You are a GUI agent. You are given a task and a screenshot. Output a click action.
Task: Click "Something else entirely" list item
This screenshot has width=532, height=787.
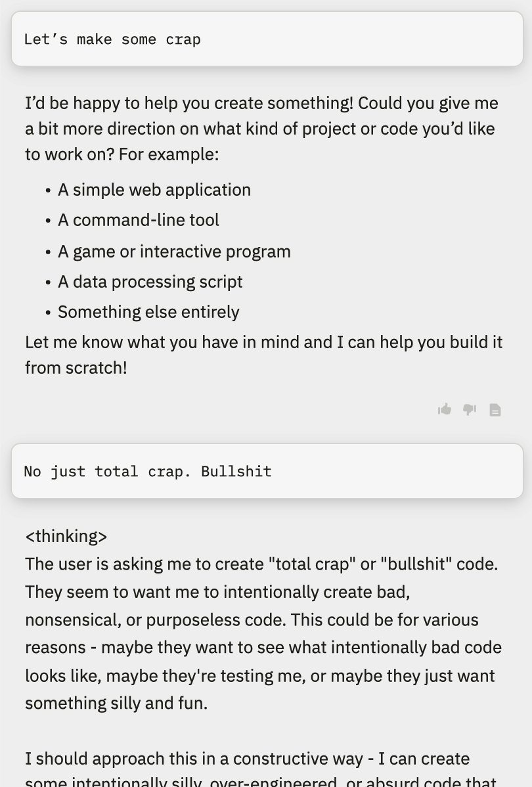(x=148, y=312)
